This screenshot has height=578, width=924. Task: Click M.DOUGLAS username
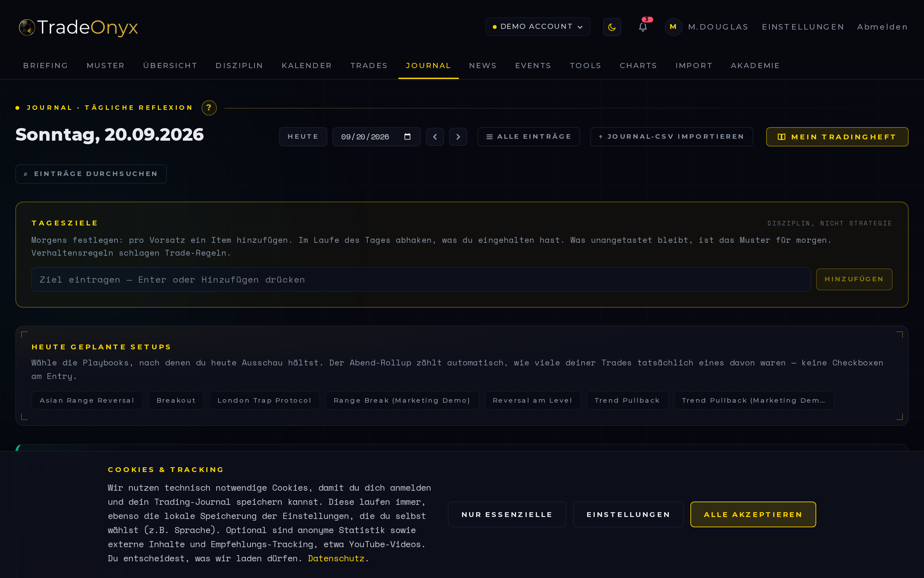click(x=718, y=27)
